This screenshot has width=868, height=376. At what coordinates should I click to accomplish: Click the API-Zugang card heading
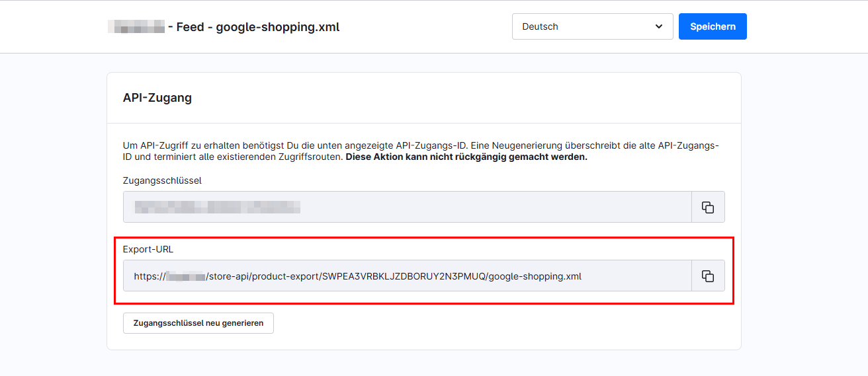click(157, 98)
